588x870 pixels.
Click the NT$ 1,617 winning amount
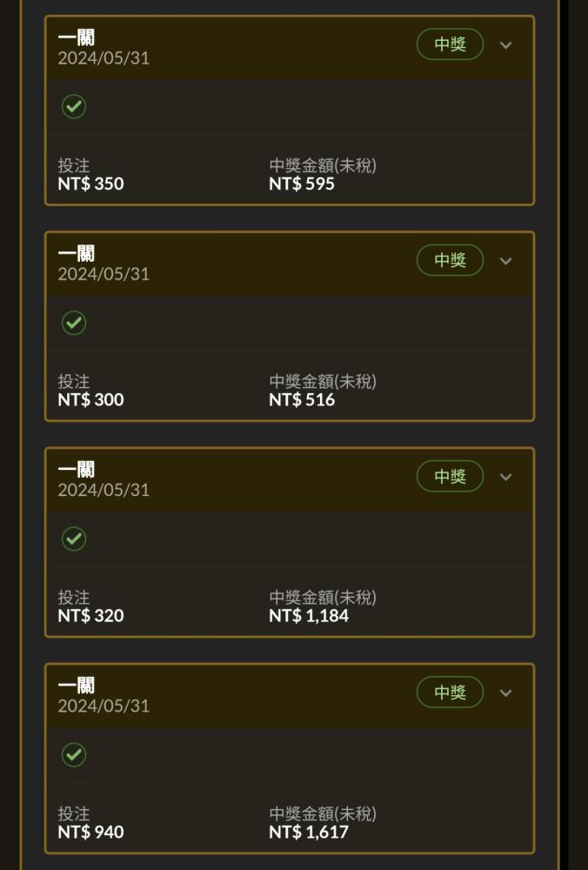point(309,832)
